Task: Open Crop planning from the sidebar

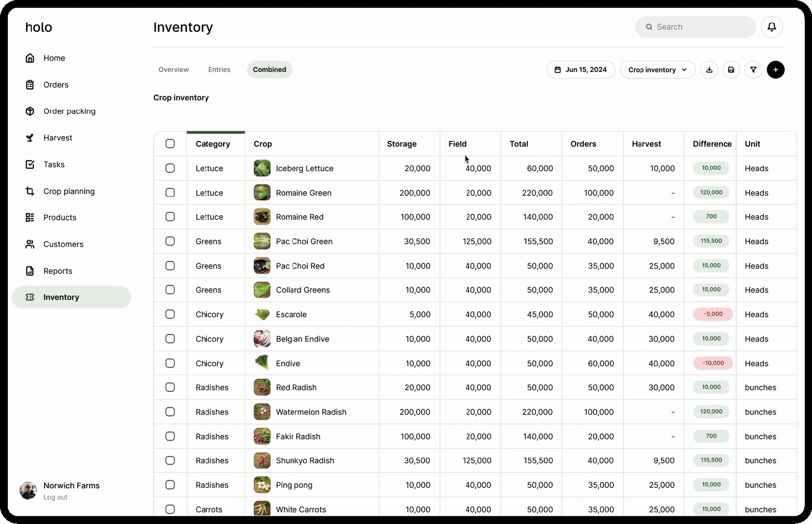Action: coord(69,191)
